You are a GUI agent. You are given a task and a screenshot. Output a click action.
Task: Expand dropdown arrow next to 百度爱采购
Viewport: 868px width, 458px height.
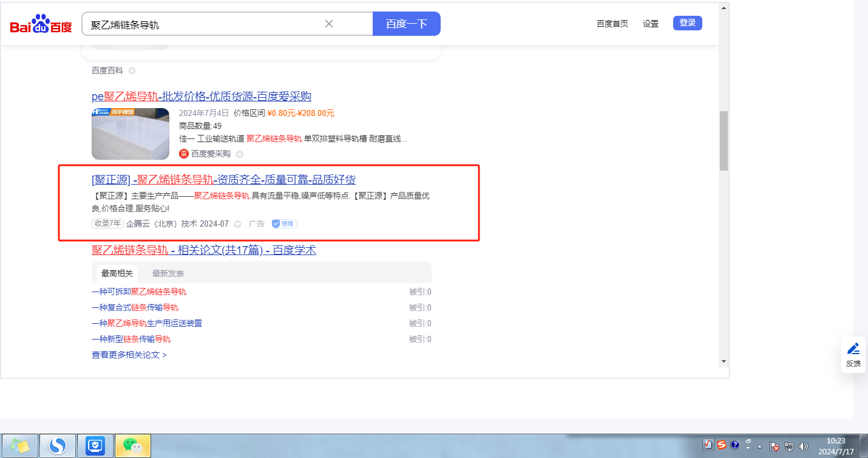click(239, 154)
